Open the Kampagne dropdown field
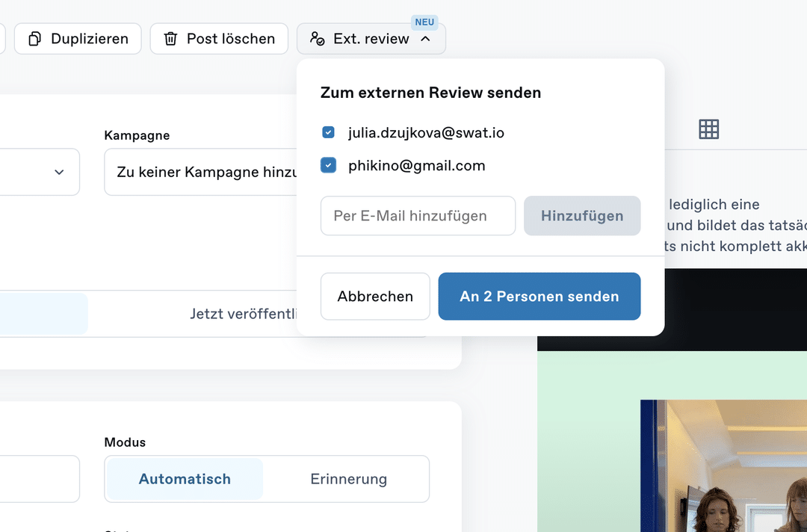The image size is (807, 532). coord(201,172)
